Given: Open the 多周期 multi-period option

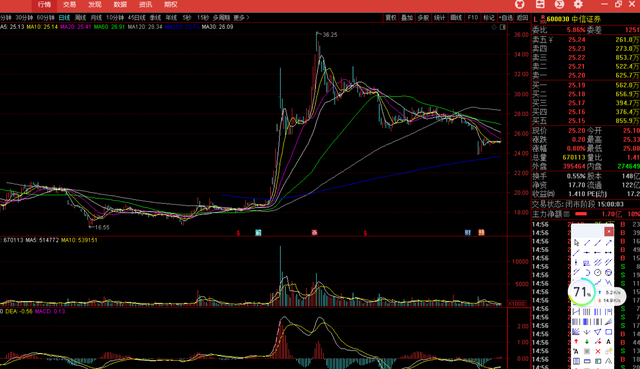Looking at the screenshot, I should click(x=221, y=18).
